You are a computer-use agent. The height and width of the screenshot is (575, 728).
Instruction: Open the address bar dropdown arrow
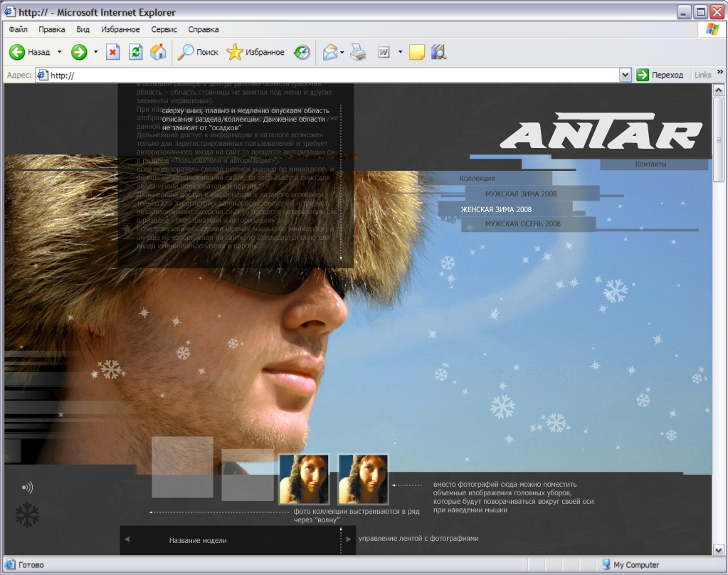624,74
